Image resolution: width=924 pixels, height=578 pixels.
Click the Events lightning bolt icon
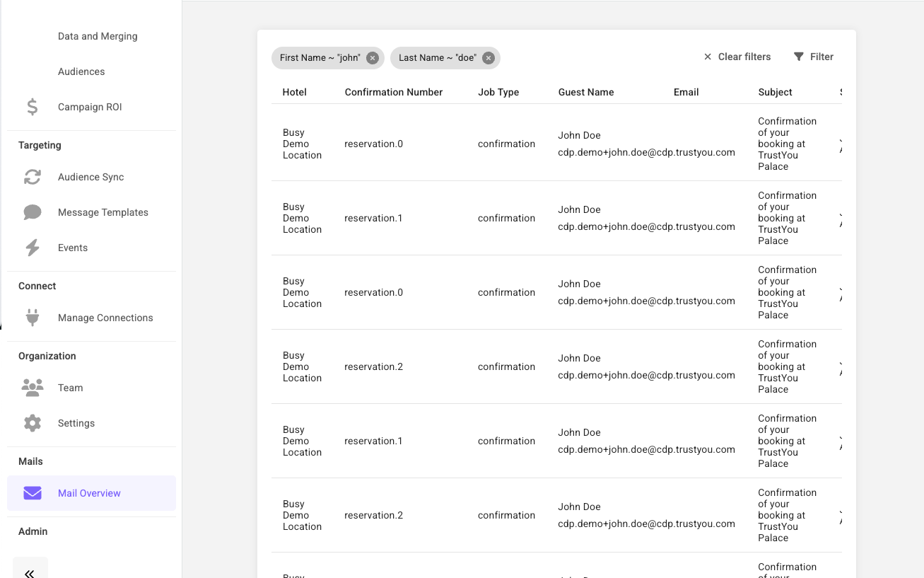coord(33,248)
